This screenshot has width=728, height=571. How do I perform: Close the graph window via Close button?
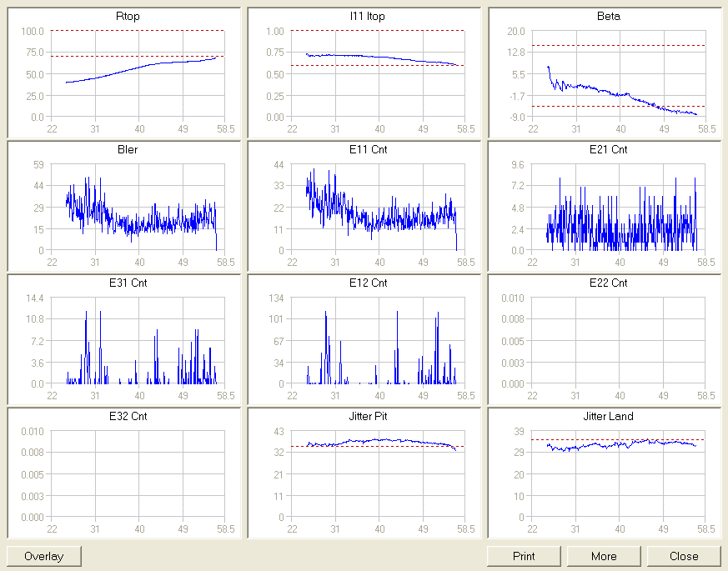tap(683, 556)
